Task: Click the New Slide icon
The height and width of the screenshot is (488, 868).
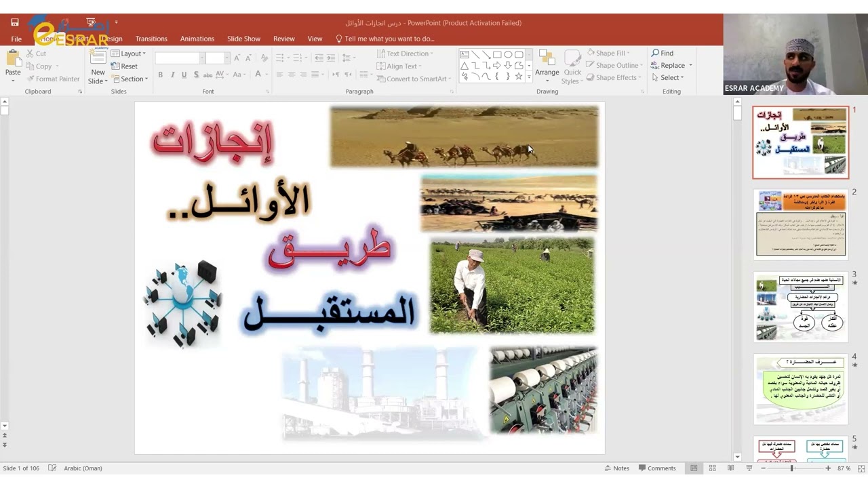Action: [98, 58]
